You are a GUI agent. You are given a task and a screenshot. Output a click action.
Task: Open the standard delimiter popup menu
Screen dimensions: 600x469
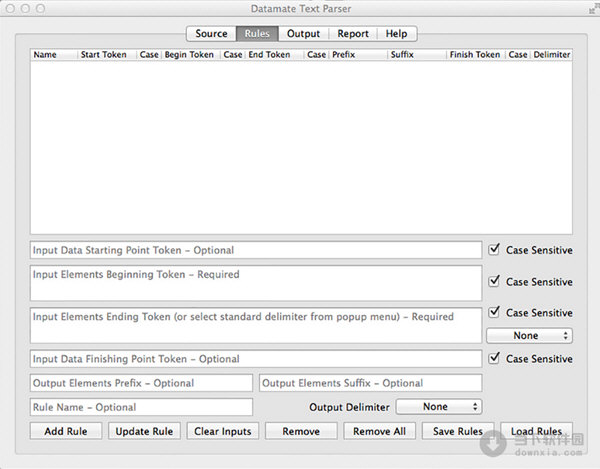coord(530,335)
